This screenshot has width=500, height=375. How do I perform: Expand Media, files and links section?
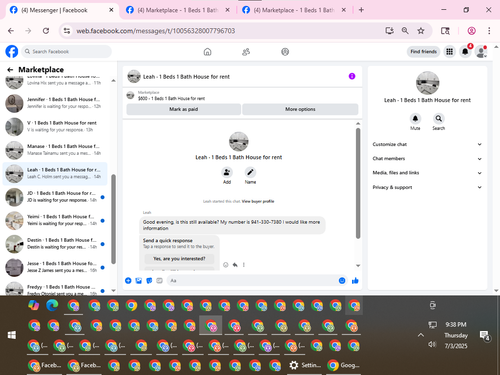(x=427, y=173)
